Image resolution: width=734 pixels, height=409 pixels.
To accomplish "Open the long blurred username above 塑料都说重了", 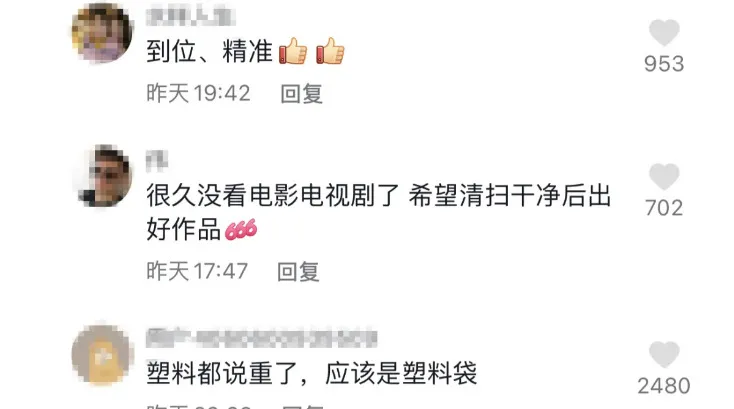I will pyautogui.click(x=262, y=338).
